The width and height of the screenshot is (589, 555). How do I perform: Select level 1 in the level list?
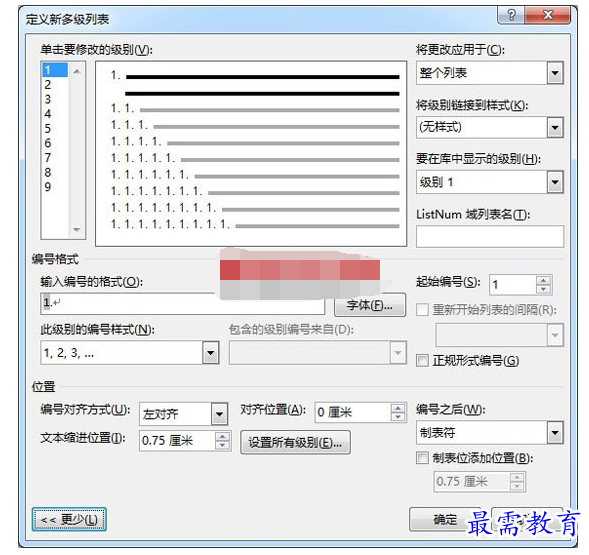(55, 70)
